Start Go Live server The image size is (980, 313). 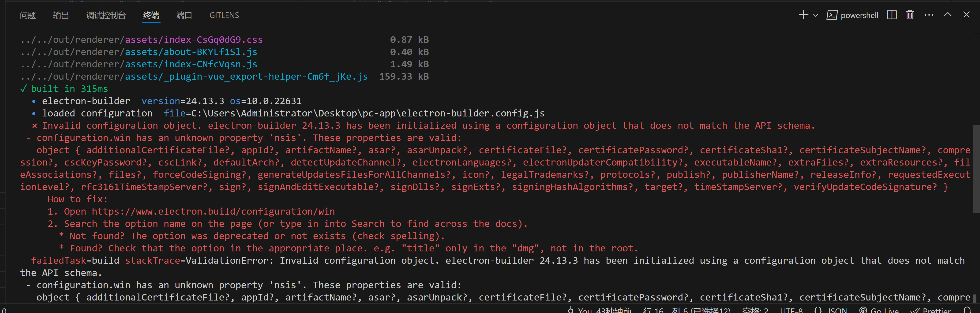pyautogui.click(x=879, y=310)
